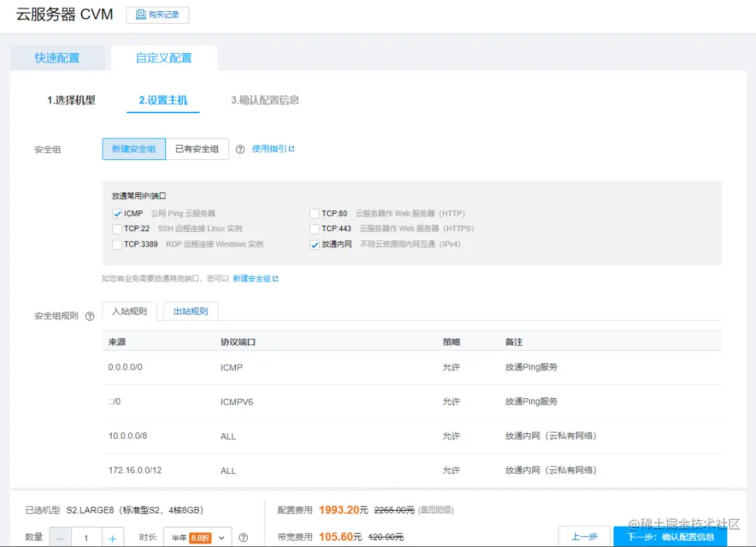Click the 上一步 previous step button

pos(584,537)
